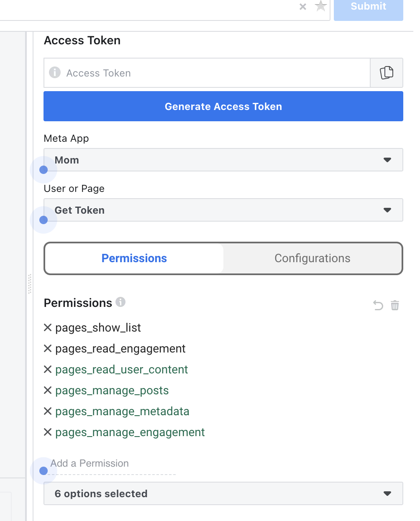
Task: Delete all permissions with trash icon
Action: click(x=395, y=306)
